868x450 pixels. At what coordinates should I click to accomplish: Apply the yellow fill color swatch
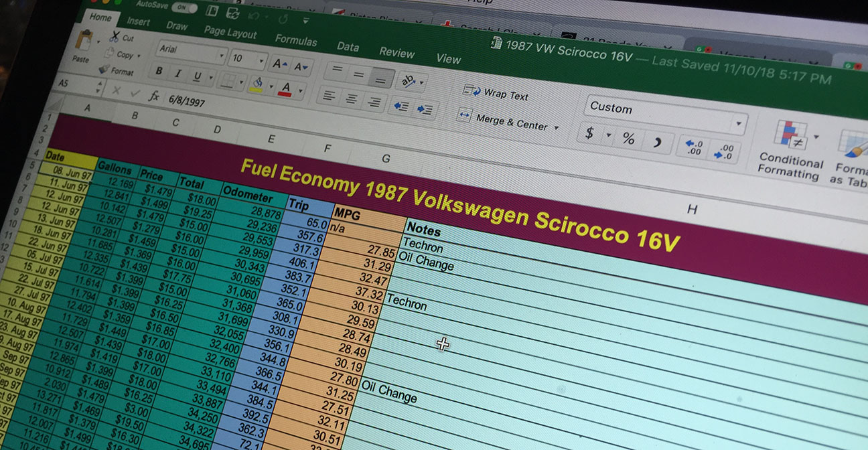(257, 82)
